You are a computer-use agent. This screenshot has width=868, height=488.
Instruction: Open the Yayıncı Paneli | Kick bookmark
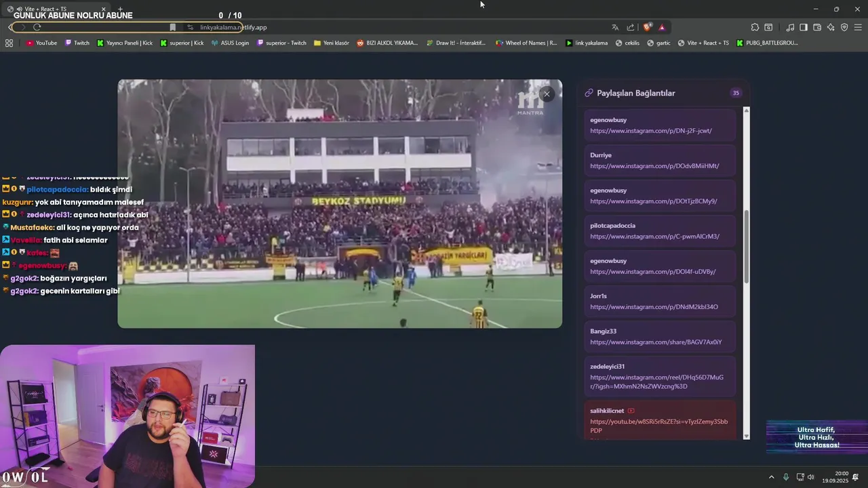pyautogui.click(x=125, y=43)
